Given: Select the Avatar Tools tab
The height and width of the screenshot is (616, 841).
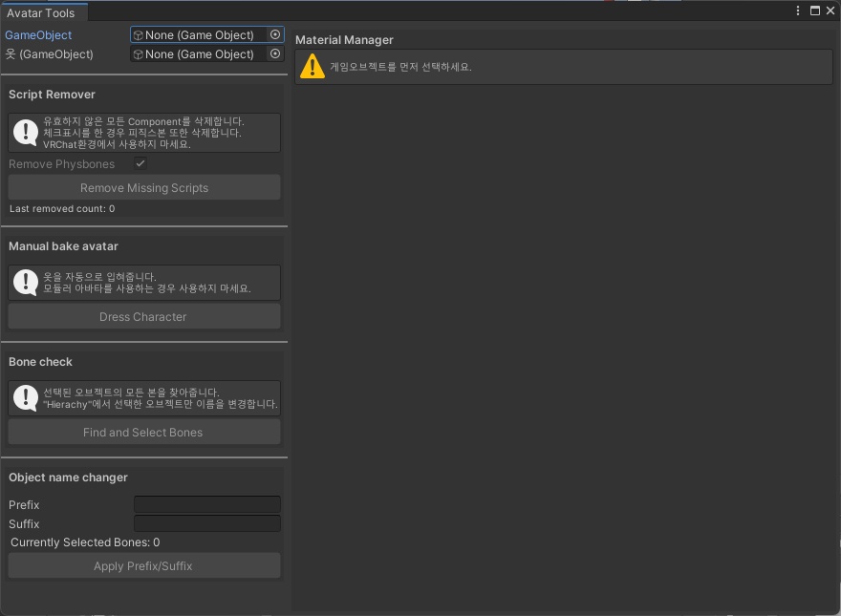Looking at the screenshot, I should coord(43,12).
